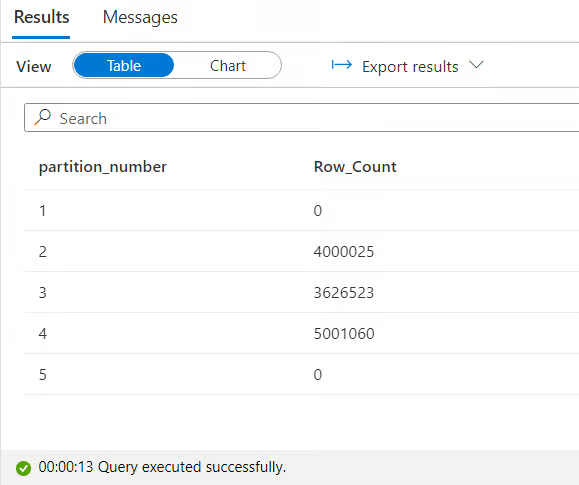The image size is (579, 485).
Task: Click Row_Count value 3626523
Action: tap(344, 293)
